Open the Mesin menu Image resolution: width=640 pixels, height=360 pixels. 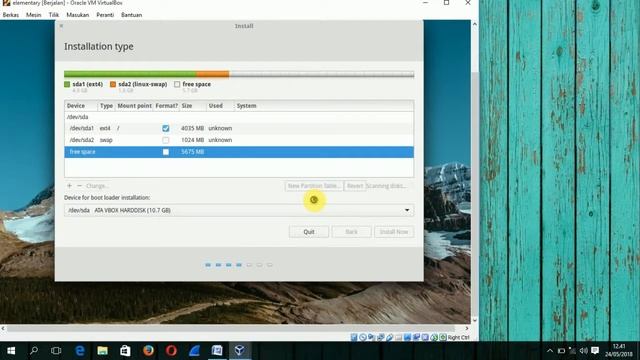(x=33, y=15)
